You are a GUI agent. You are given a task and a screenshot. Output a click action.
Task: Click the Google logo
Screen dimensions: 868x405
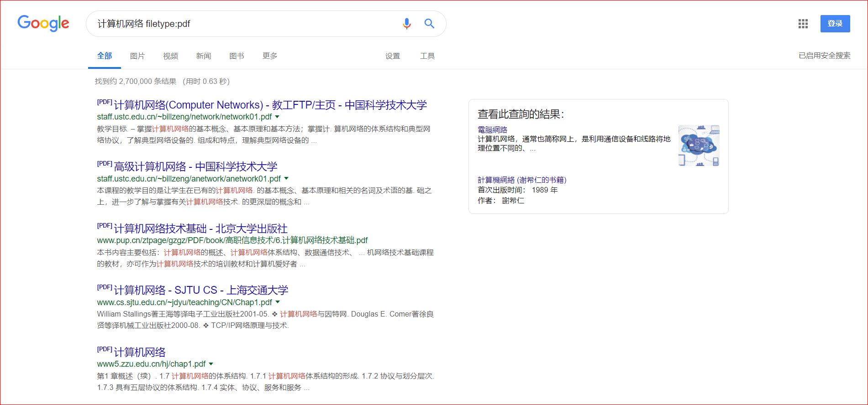point(43,23)
